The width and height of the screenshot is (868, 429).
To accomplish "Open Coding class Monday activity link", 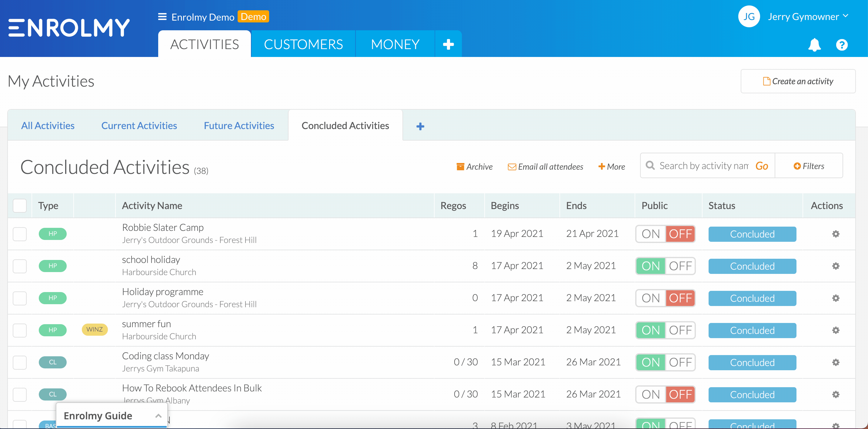I will point(165,356).
